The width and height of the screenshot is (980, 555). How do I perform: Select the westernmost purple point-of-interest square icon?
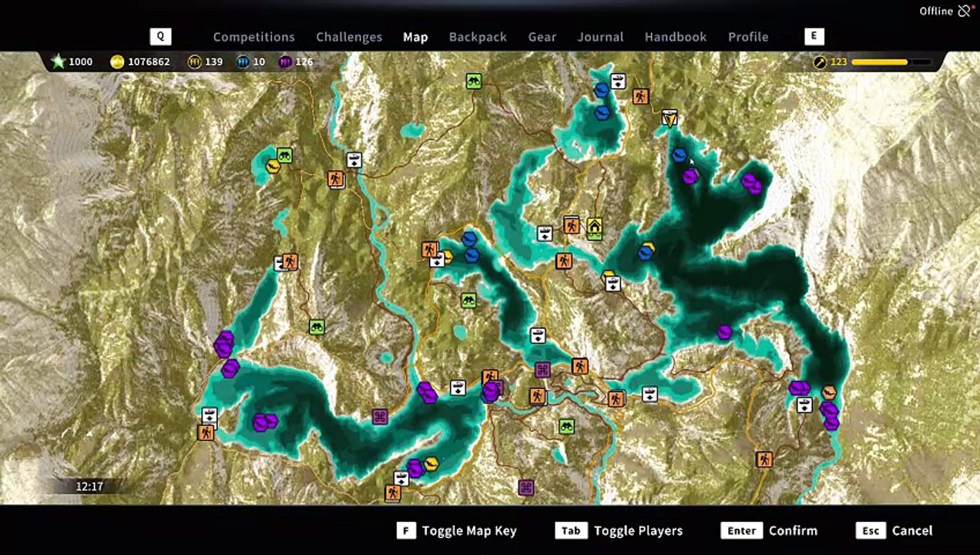click(x=379, y=417)
